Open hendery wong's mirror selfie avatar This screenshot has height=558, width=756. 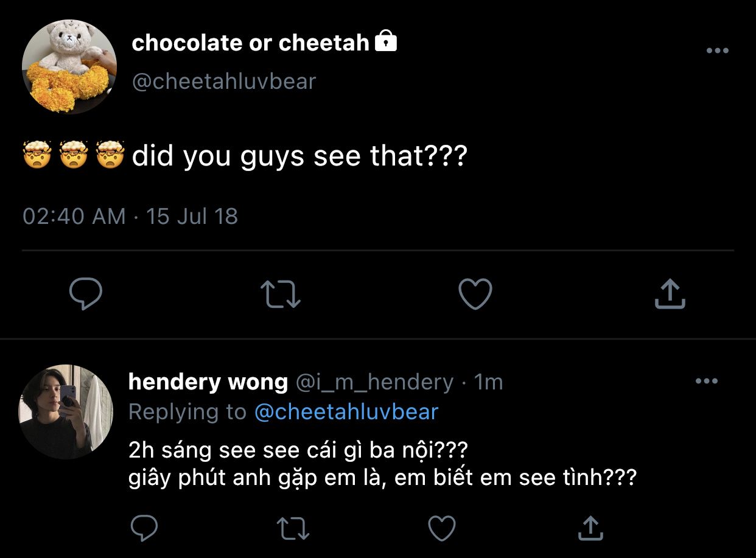(66, 412)
